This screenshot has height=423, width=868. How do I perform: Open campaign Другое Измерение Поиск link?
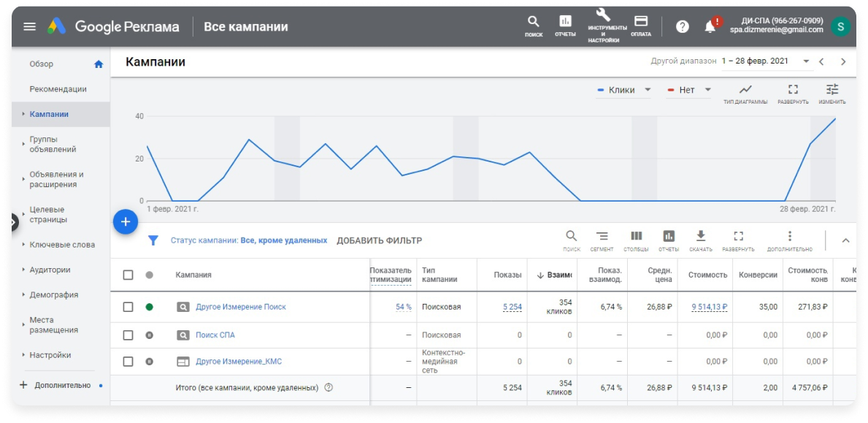pyautogui.click(x=241, y=307)
